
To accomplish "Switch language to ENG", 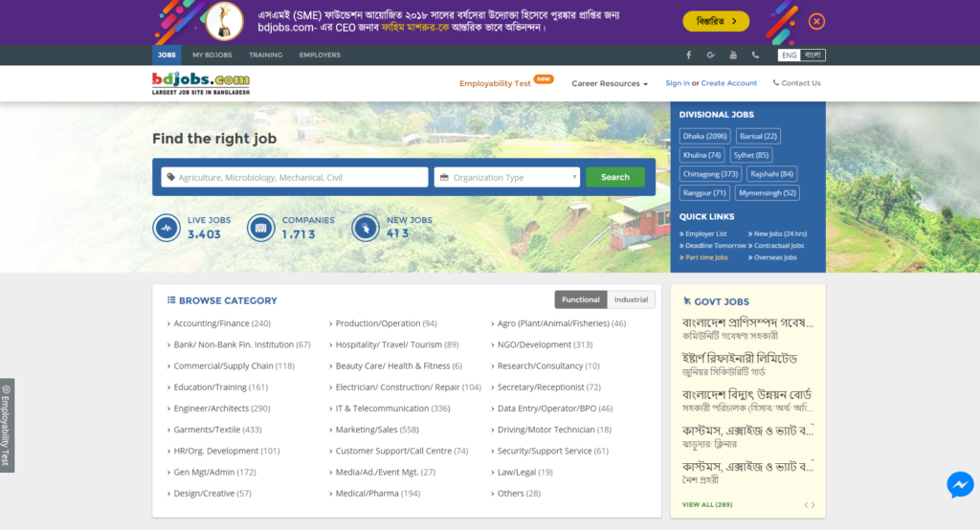I will point(789,55).
